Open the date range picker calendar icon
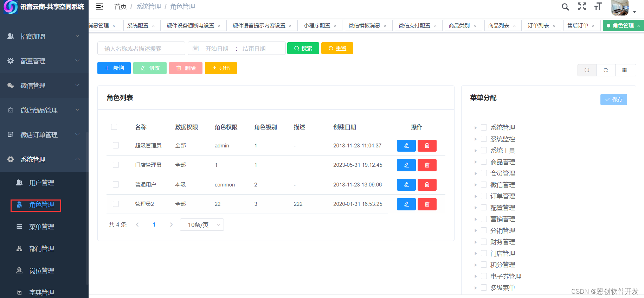 196,48
